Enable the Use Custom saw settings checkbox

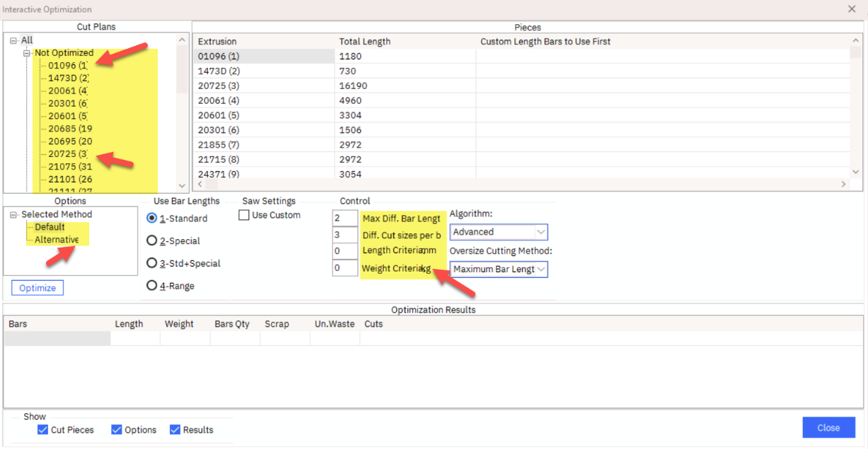[x=244, y=215]
